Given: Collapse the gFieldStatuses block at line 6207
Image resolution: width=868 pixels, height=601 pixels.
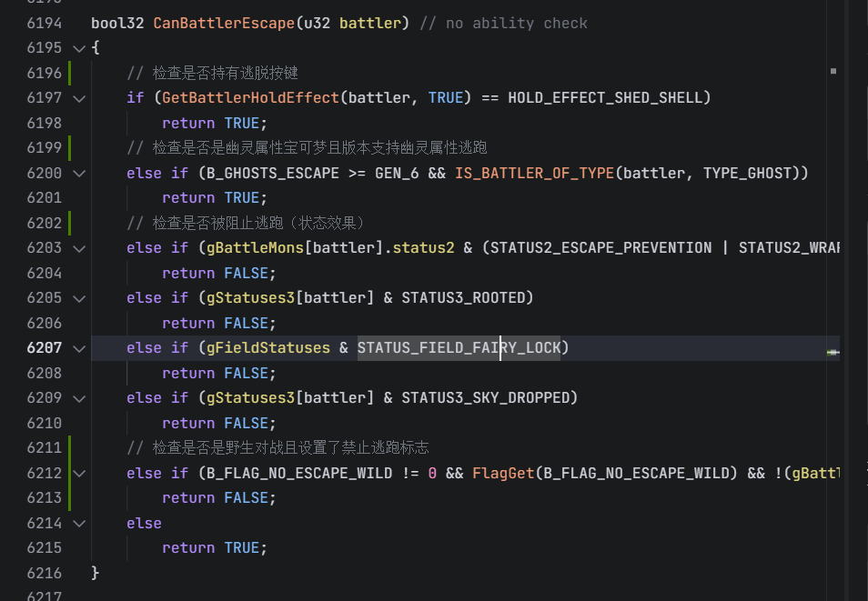Looking at the screenshot, I should click(x=78, y=348).
